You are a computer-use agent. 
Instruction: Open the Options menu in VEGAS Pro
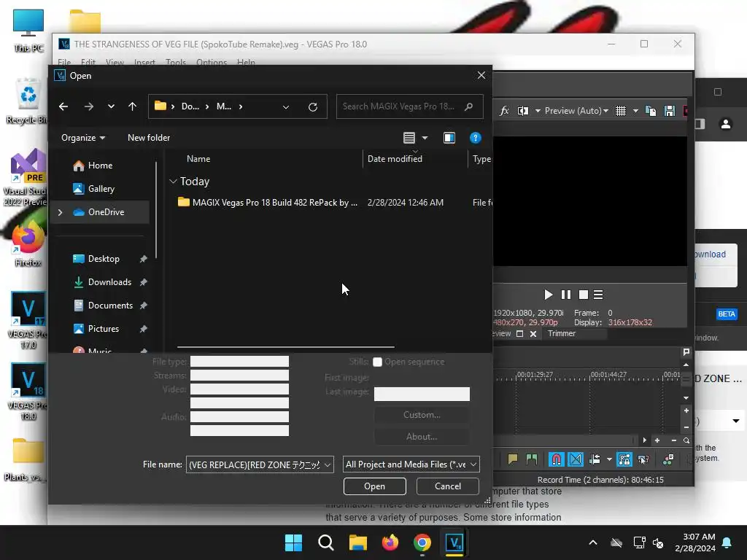point(212,63)
